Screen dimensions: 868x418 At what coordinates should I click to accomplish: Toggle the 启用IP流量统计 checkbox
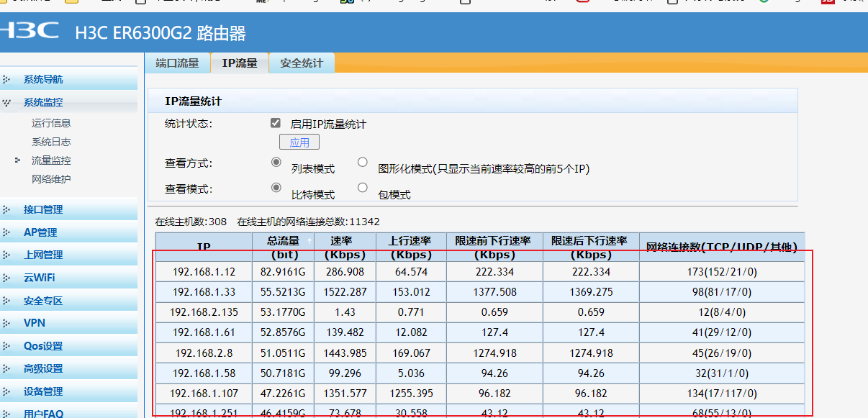[275, 123]
